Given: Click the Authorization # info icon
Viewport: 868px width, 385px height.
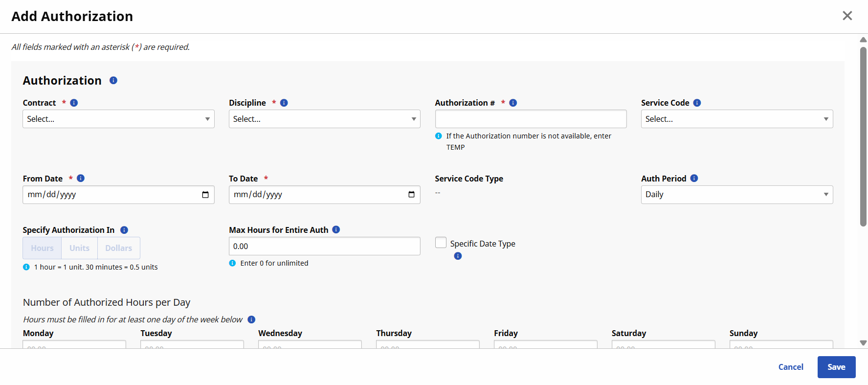Looking at the screenshot, I should tap(513, 103).
